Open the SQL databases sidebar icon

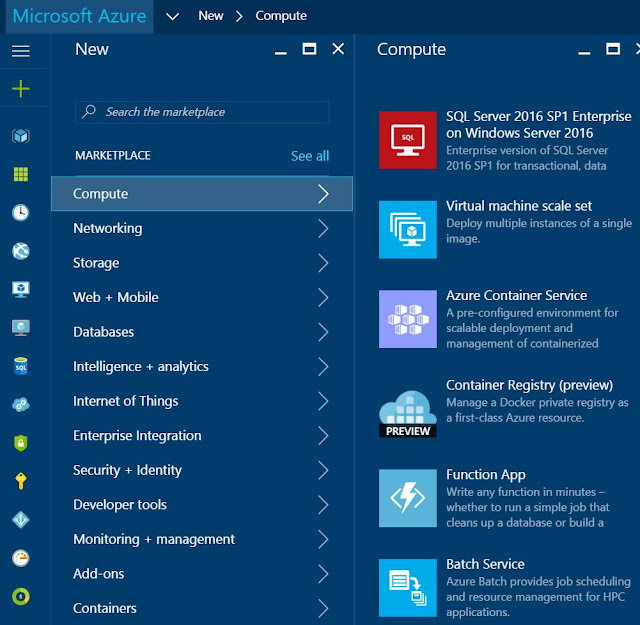[x=21, y=366]
